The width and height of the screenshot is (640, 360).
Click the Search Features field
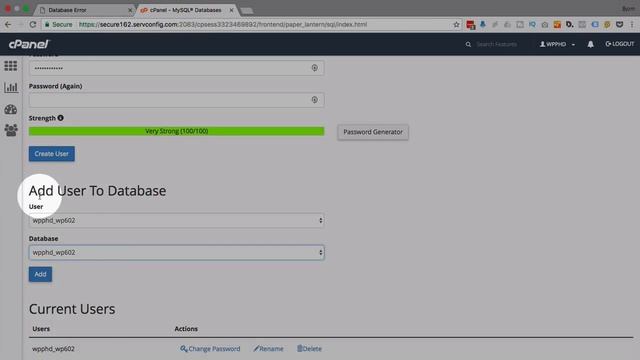pyautogui.click(x=497, y=44)
